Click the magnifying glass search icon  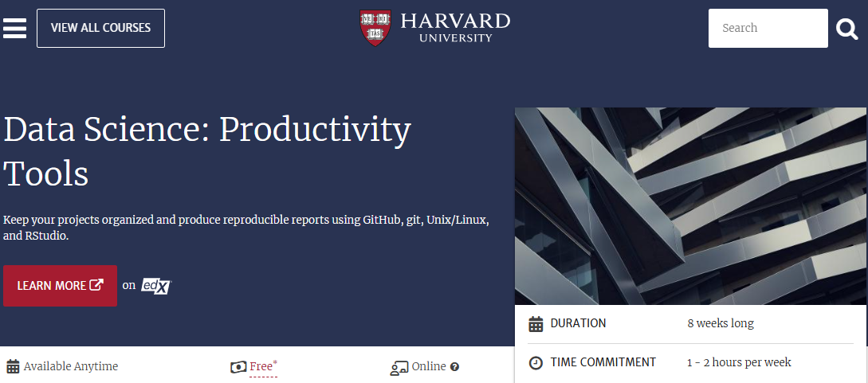tap(846, 29)
